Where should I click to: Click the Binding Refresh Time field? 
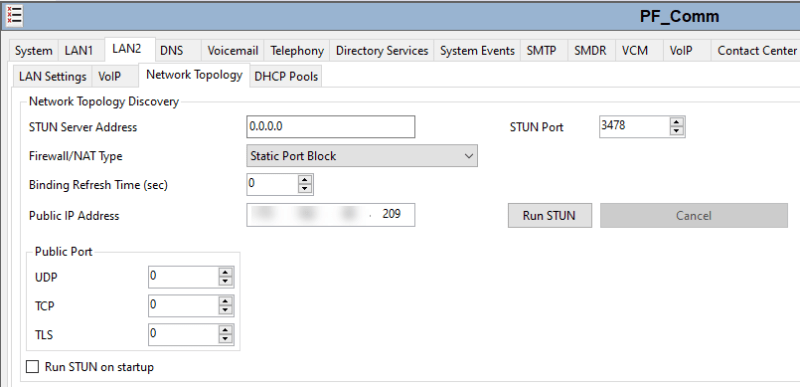click(x=271, y=185)
